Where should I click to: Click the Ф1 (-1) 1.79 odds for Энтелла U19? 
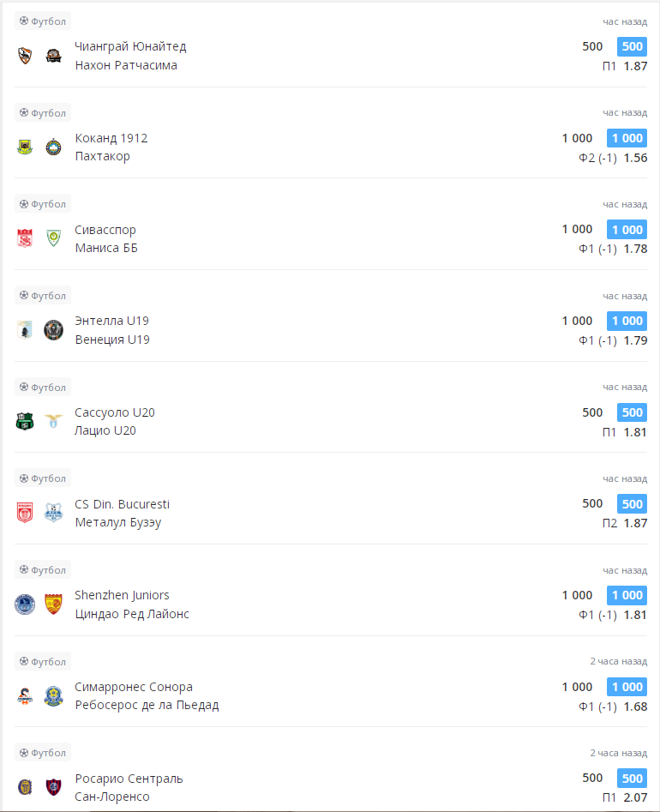(x=612, y=340)
